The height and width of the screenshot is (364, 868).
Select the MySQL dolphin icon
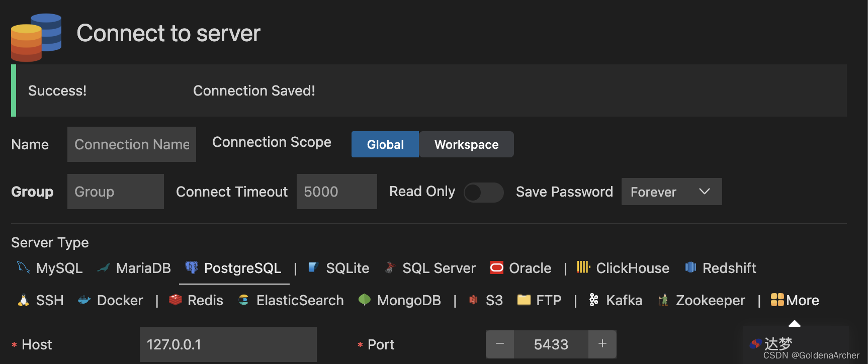[23, 267]
